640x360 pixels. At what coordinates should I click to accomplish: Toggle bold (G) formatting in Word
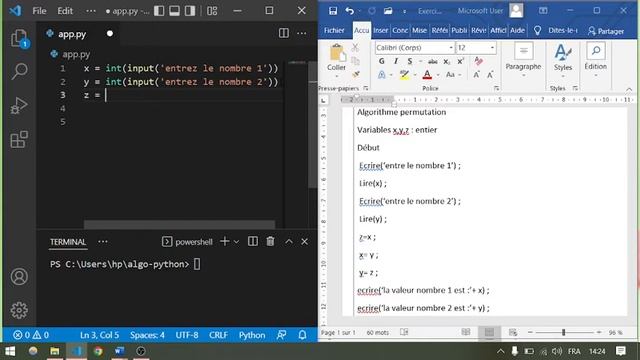coord(381,61)
